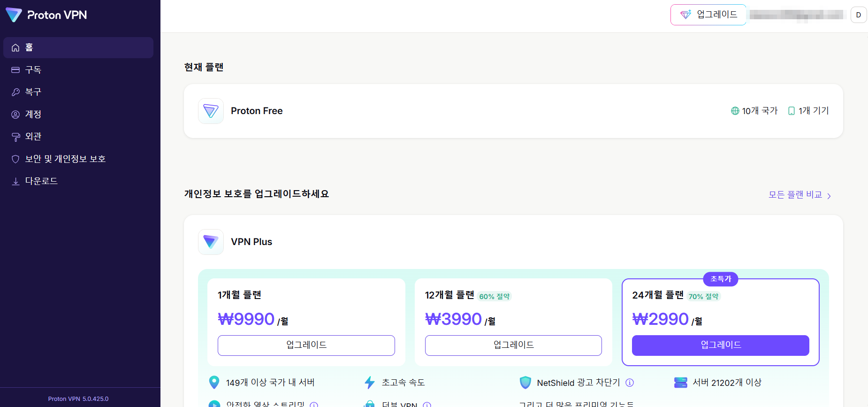Click the 149개 이상 국가 내 서버 text
Image resolution: width=868 pixels, height=407 pixels.
270,383
